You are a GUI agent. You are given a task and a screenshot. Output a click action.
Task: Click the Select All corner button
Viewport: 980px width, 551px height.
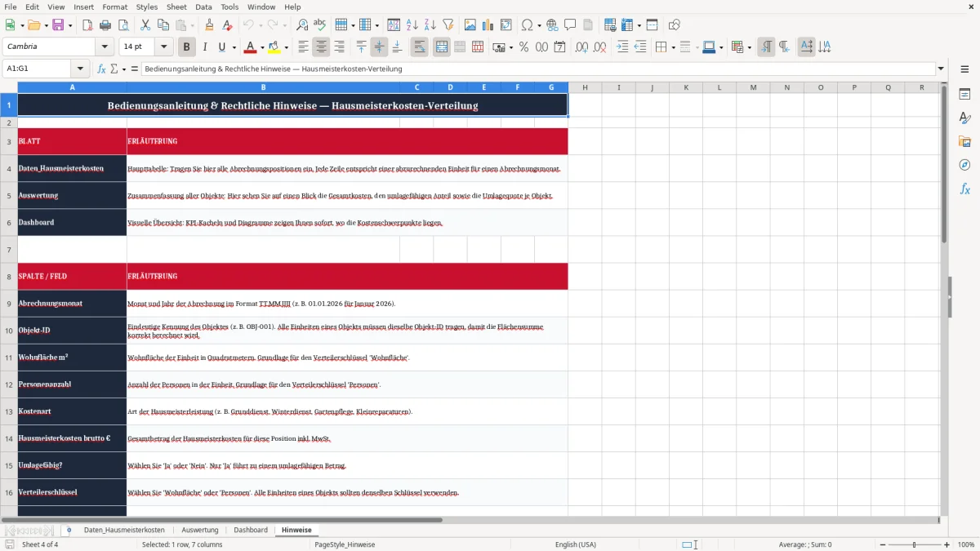click(x=9, y=87)
